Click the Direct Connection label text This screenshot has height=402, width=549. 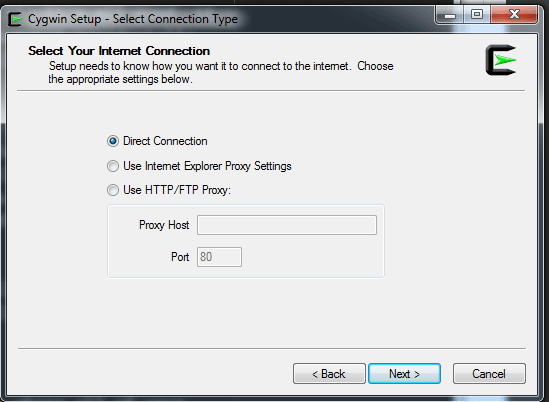[165, 141]
